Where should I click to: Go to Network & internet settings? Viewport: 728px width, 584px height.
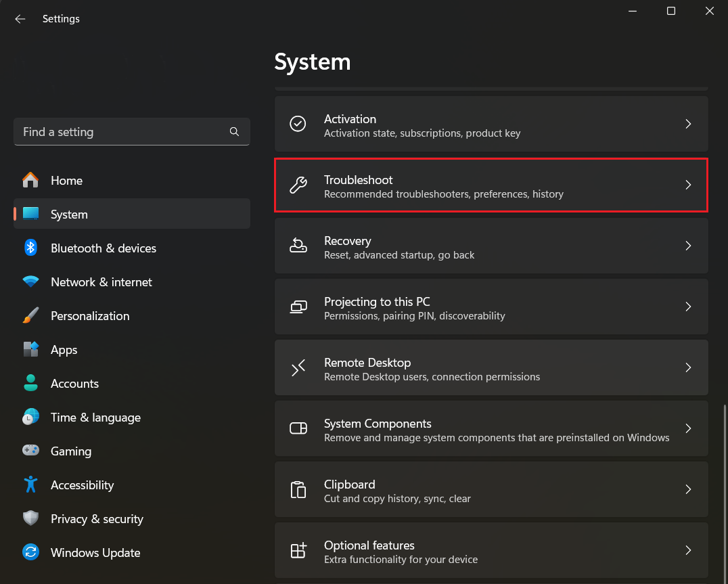tap(101, 282)
